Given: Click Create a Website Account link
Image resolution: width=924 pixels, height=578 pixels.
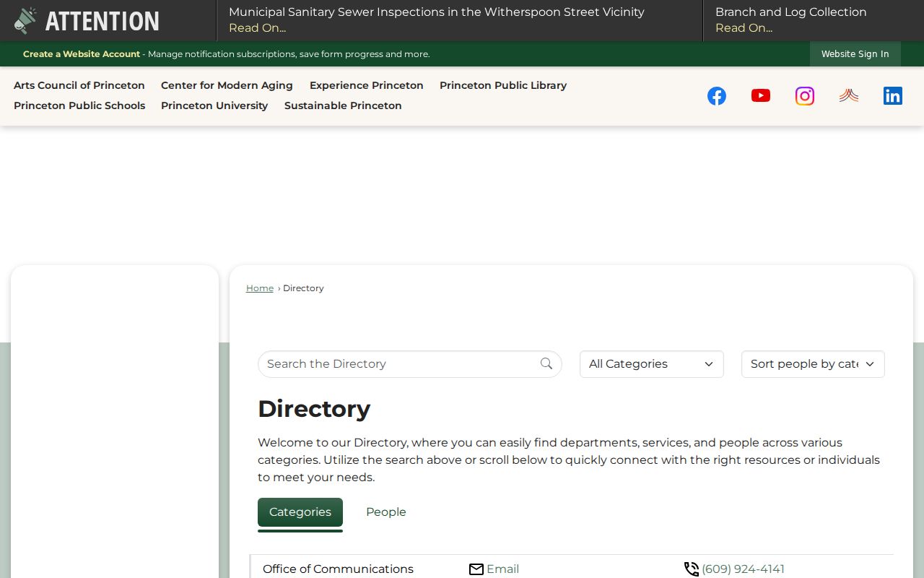Looking at the screenshot, I should 82,54.
